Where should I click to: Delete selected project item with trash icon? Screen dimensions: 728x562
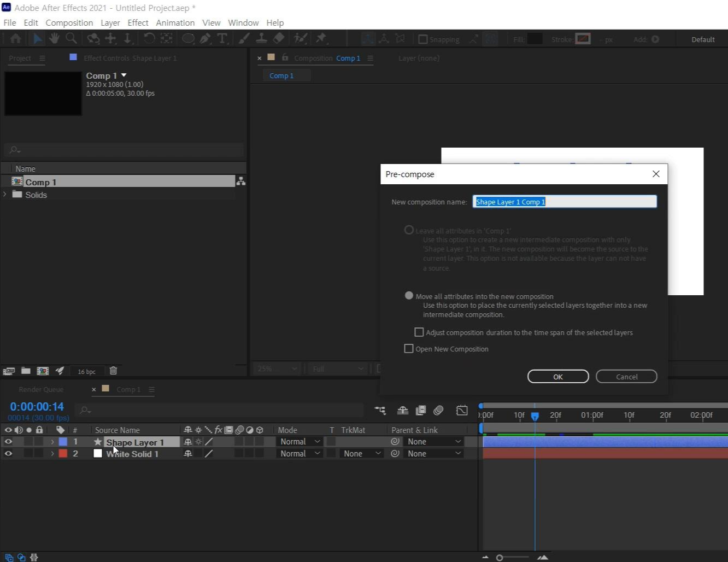coord(113,371)
